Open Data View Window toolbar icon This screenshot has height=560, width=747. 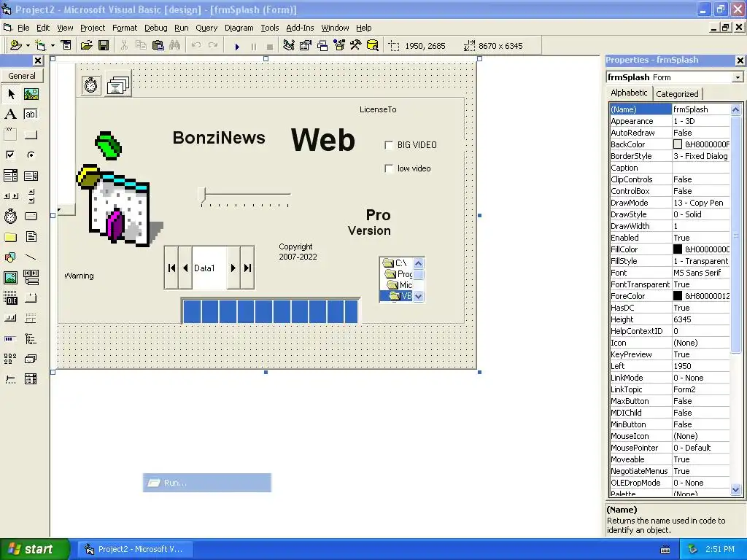click(x=373, y=45)
